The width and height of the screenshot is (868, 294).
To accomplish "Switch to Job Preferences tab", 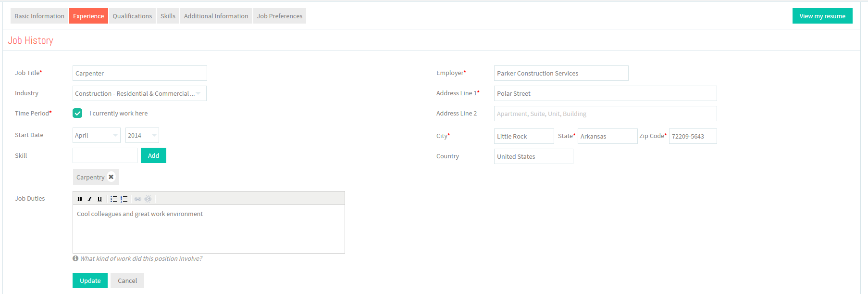I will 280,16.
